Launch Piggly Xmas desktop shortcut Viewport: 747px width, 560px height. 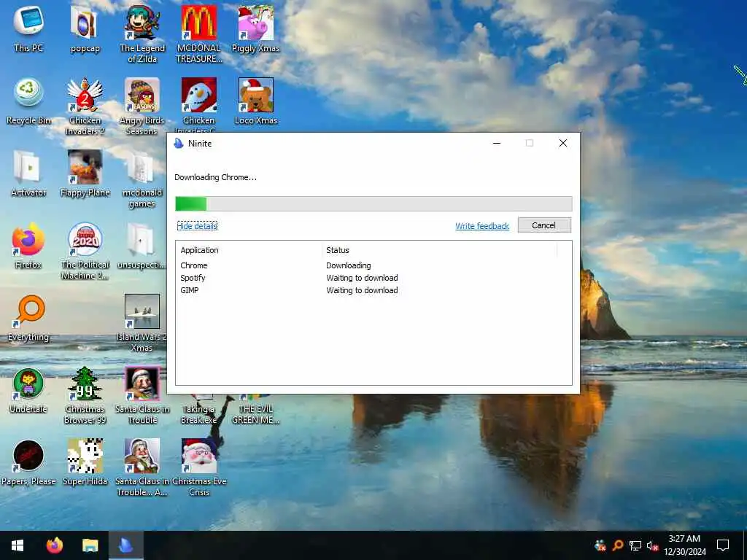(256, 28)
